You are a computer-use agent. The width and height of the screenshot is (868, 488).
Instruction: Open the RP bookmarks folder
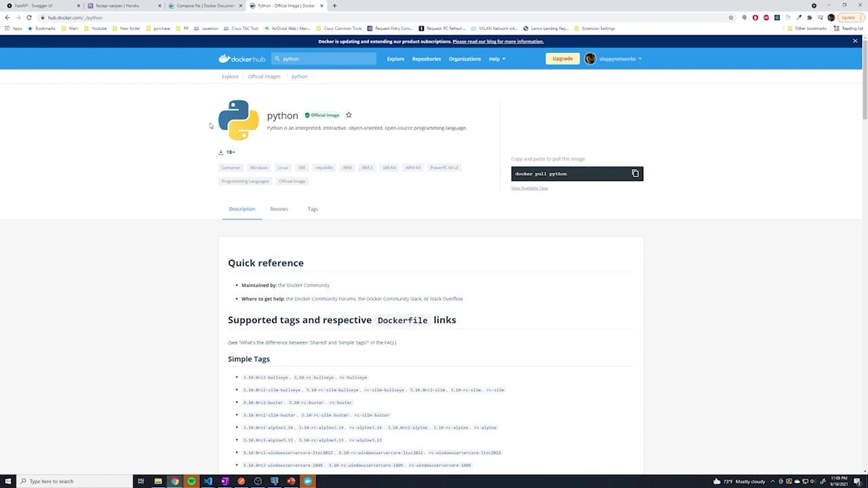(182, 28)
